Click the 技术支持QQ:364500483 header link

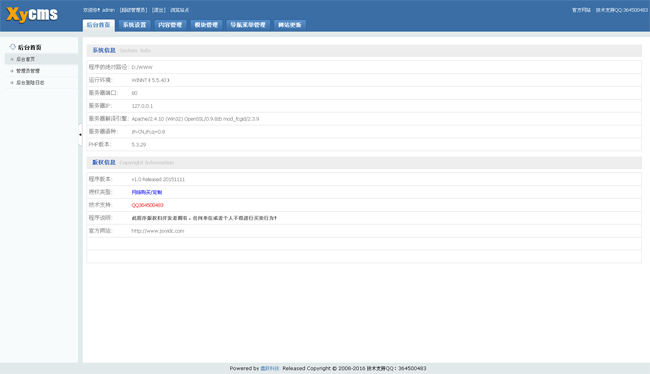coord(621,10)
